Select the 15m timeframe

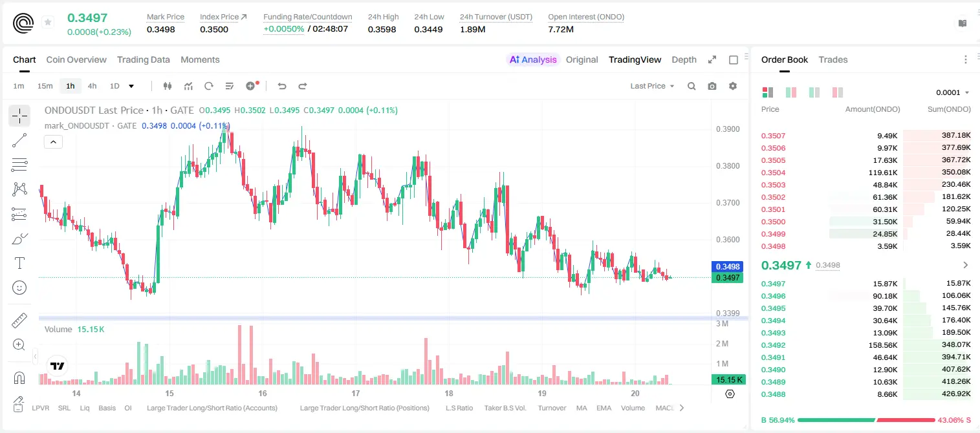click(45, 86)
